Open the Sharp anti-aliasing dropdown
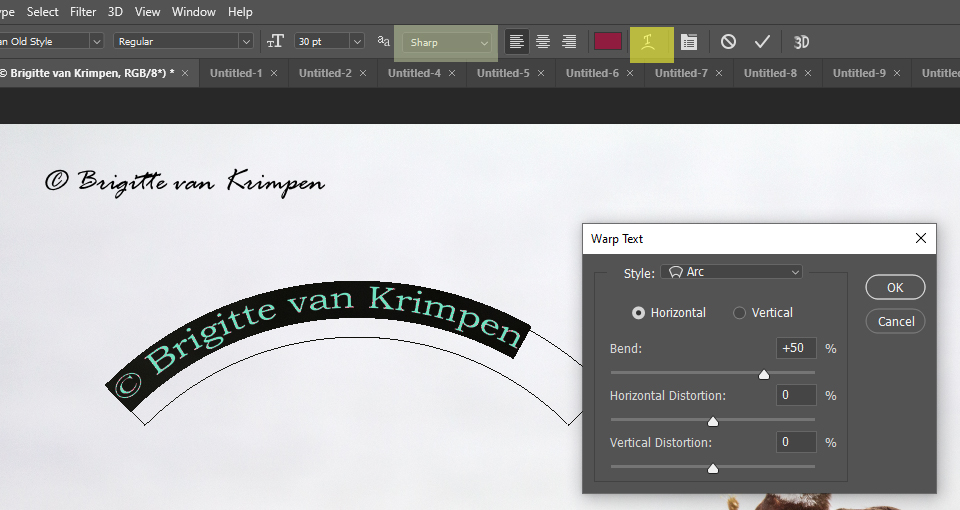The image size is (960, 510). [x=449, y=43]
